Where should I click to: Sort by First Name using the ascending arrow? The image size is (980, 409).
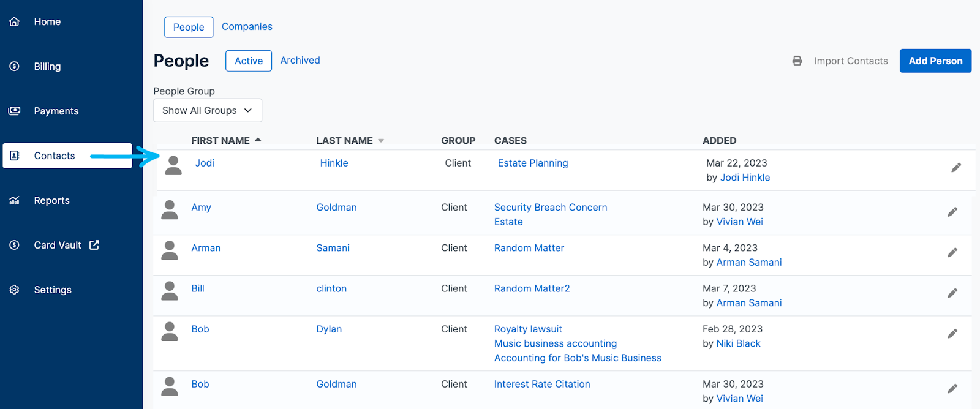pyautogui.click(x=258, y=140)
